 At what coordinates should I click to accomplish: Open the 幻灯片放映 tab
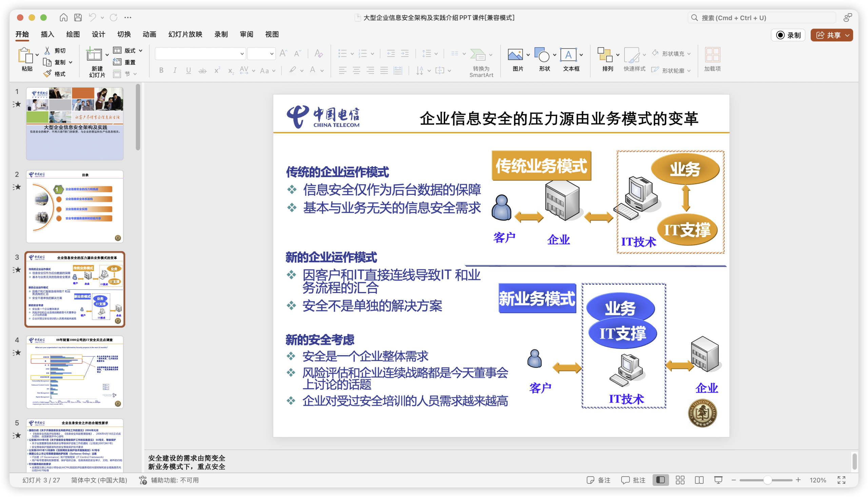tap(185, 34)
